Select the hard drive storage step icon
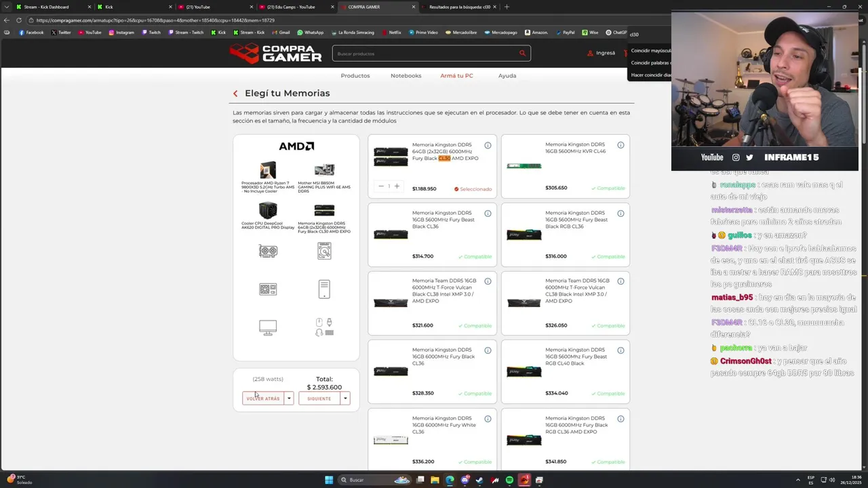 [x=324, y=251]
